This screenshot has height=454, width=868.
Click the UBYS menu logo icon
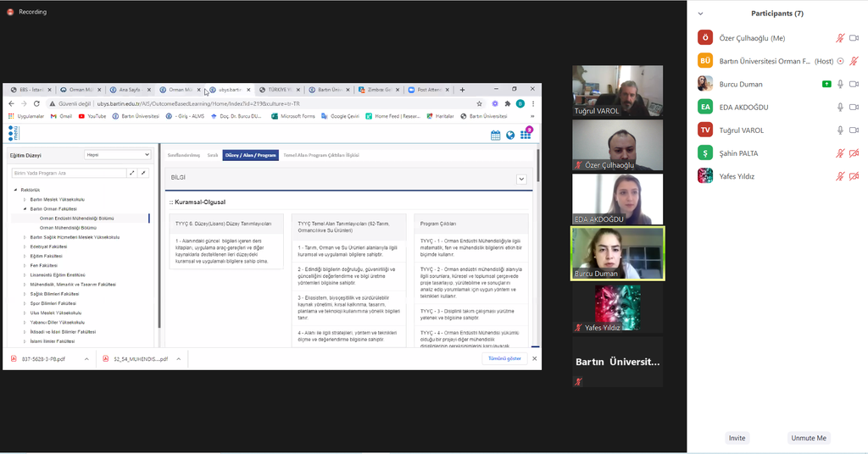pyautogui.click(x=13, y=133)
